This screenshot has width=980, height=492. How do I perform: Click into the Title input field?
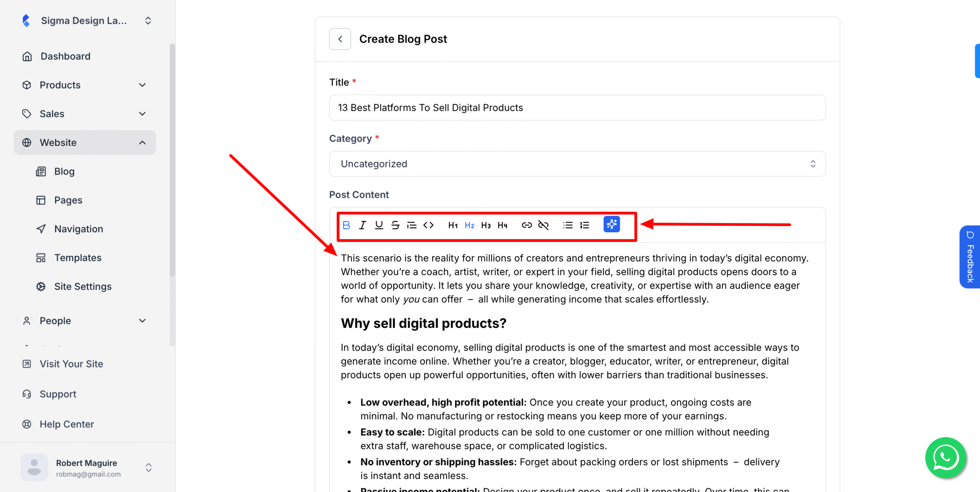coord(577,108)
